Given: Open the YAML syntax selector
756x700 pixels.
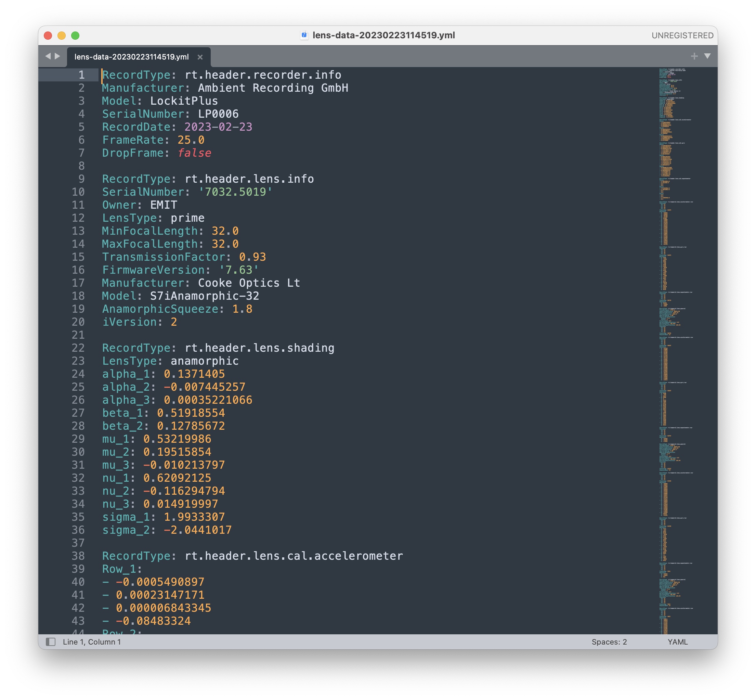Looking at the screenshot, I should pyautogui.click(x=677, y=642).
